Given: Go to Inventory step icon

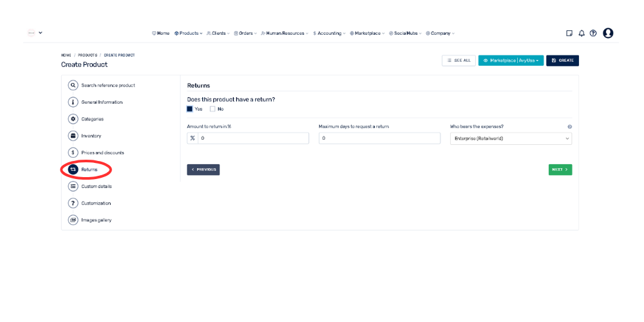Looking at the screenshot, I should pos(73,136).
